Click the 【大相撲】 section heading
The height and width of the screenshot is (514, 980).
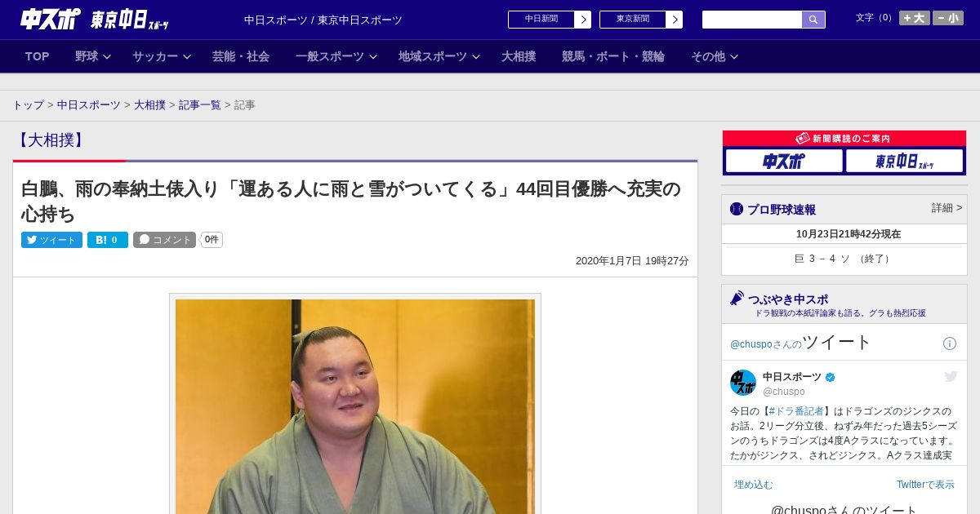51,140
